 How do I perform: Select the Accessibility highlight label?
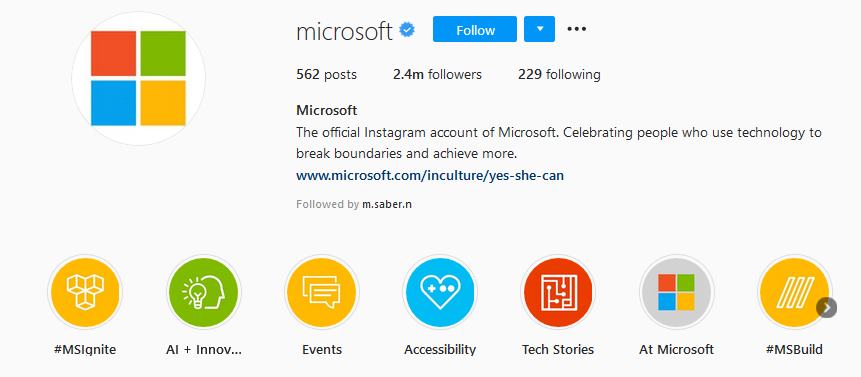point(440,349)
